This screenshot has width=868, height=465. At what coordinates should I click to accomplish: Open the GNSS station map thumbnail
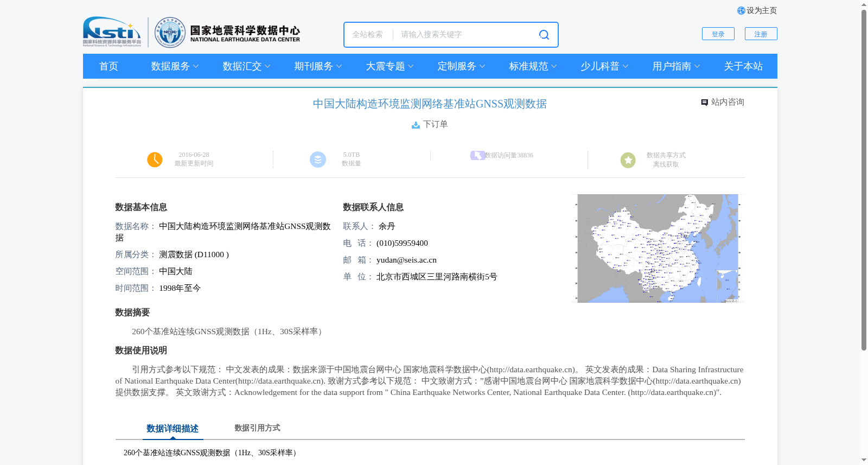coord(658,249)
